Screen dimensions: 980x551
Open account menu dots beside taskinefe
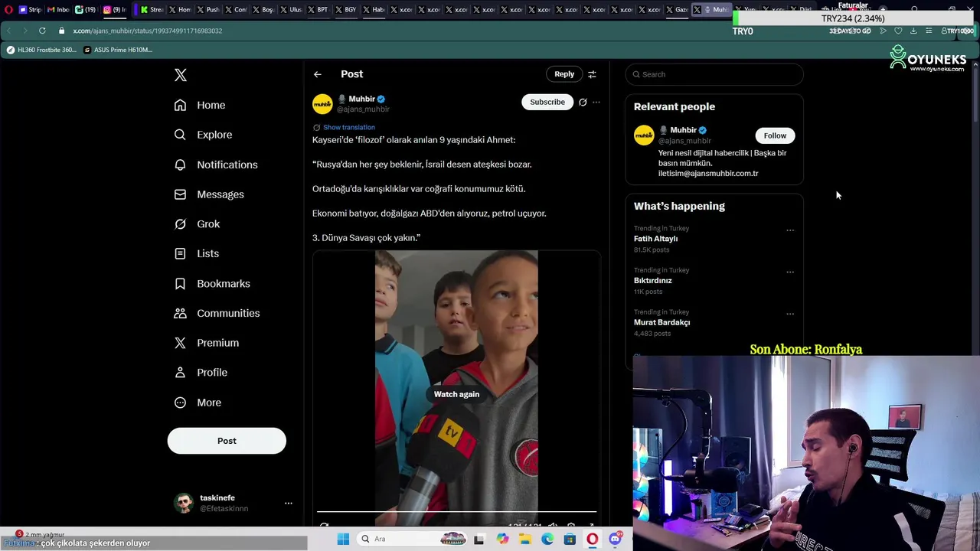pos(289,503)
